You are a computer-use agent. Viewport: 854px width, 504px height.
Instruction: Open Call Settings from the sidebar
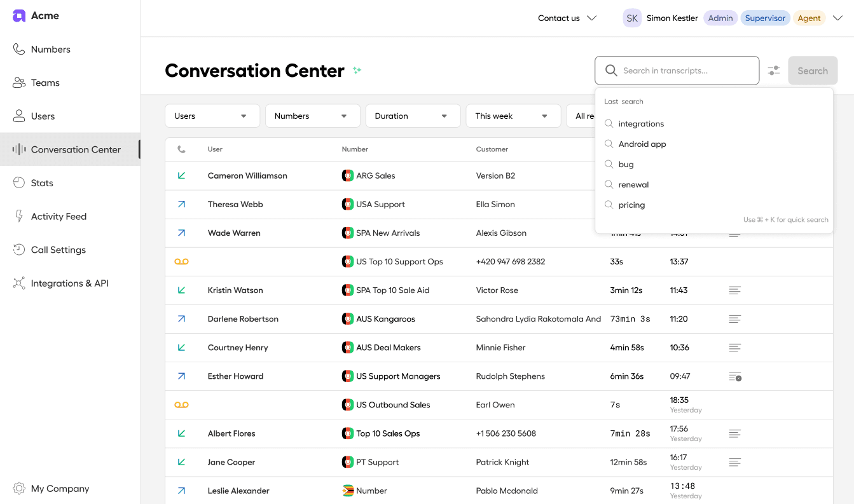coord(57,250)
